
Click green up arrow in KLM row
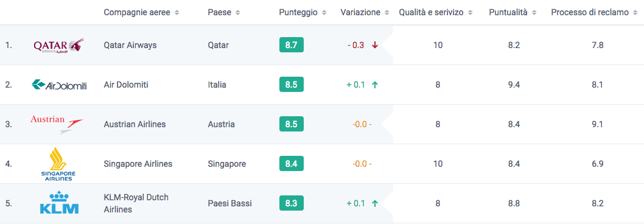tap(374, 203)
